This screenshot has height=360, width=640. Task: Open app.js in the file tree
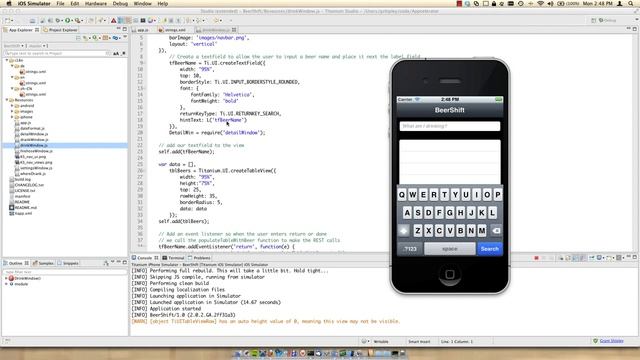tap(25, 123)
